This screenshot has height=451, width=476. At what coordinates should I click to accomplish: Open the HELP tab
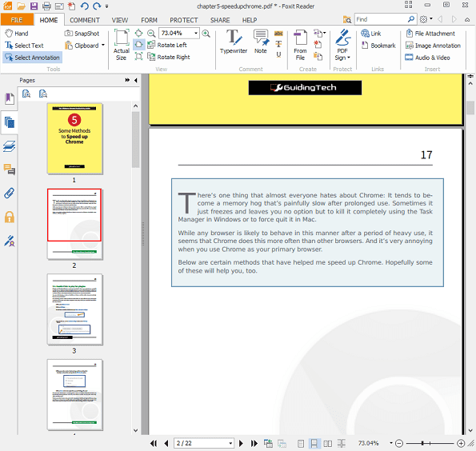(x=250, y=20)
